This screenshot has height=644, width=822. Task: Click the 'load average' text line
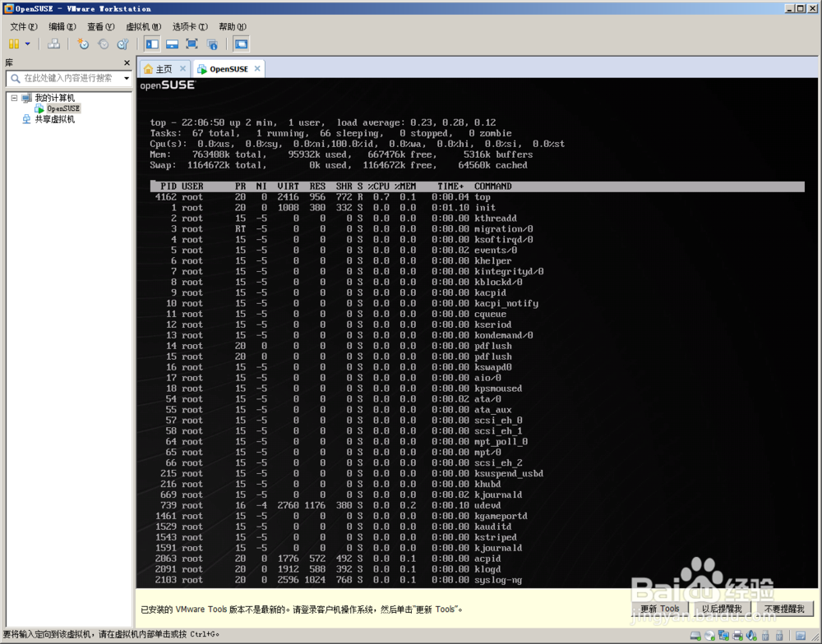[323, 122]
